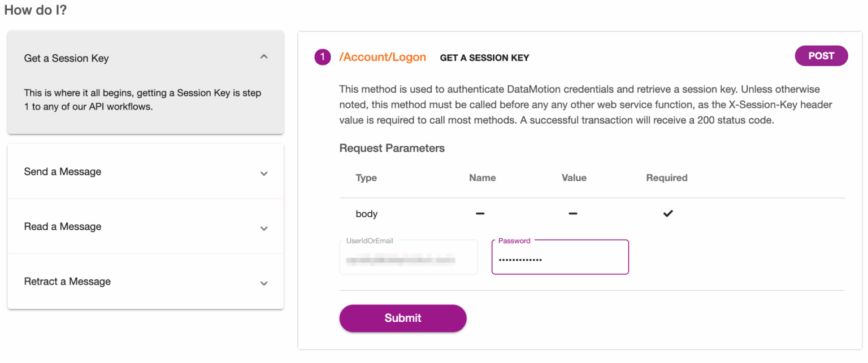Collapse the Get a Session Key chevron
This screenshot has height=363, width=868.
[x=264, y=56]
